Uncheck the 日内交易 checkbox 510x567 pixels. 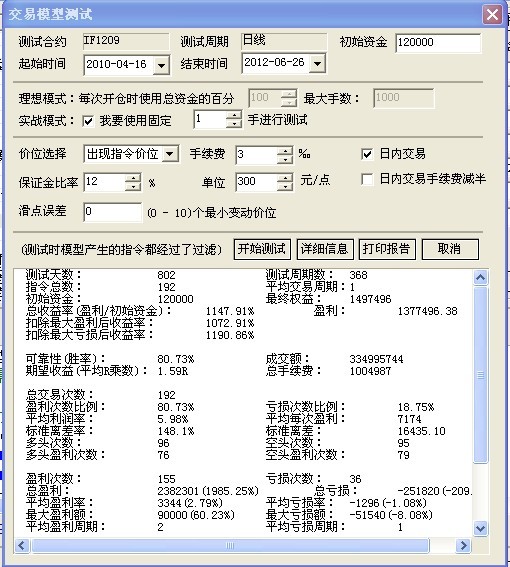pyautogui.click(x=367, y=154)
